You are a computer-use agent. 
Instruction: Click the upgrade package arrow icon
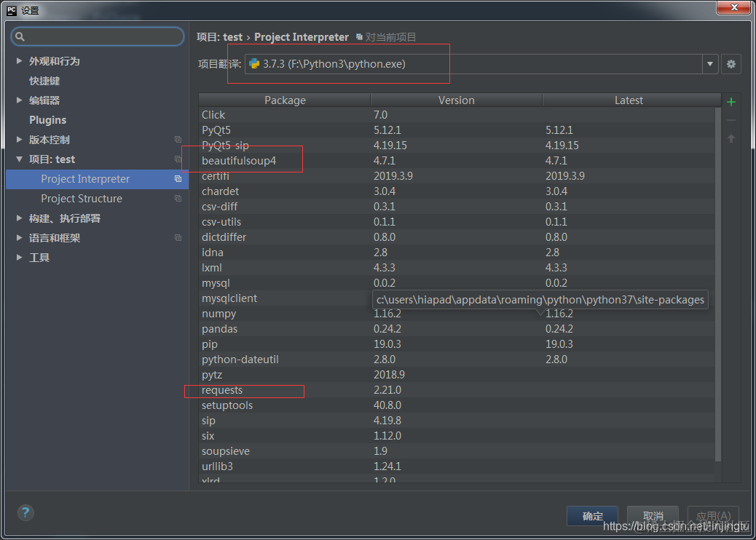(x=731, y=139)
